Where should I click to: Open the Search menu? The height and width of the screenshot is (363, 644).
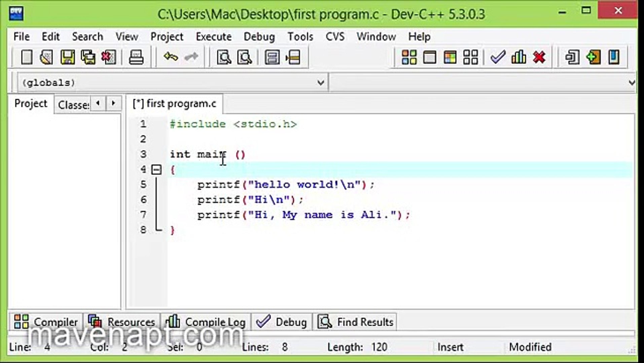[87, 36]
